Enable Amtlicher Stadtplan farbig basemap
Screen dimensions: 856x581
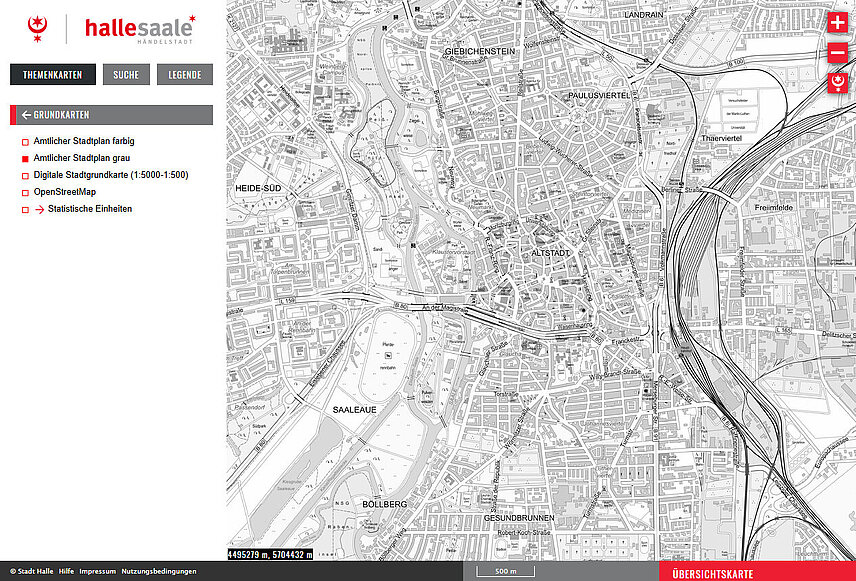(x=26, y=142)
